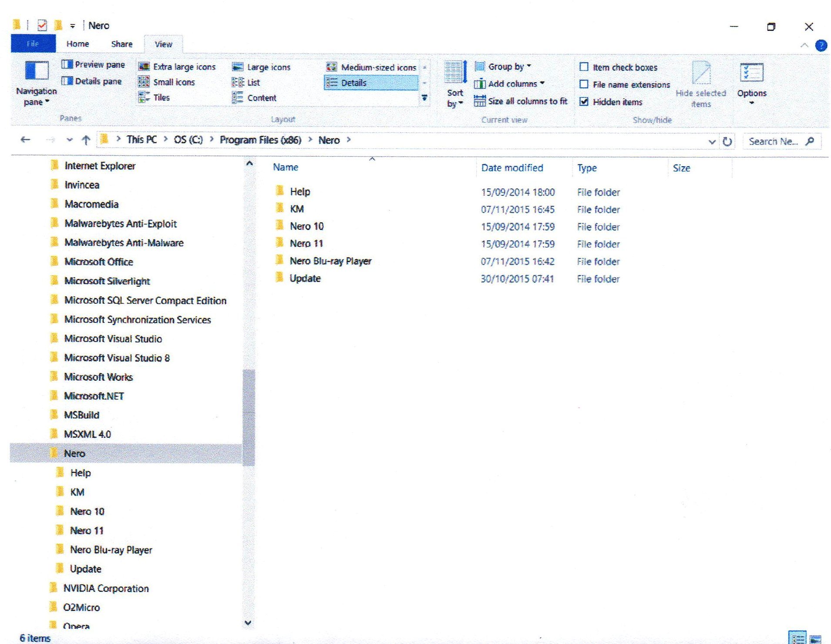The width and height of the screenshot is (831, 644).
Task: Switch to Medium-sized icons layout
Action: (x=371, y=67)
